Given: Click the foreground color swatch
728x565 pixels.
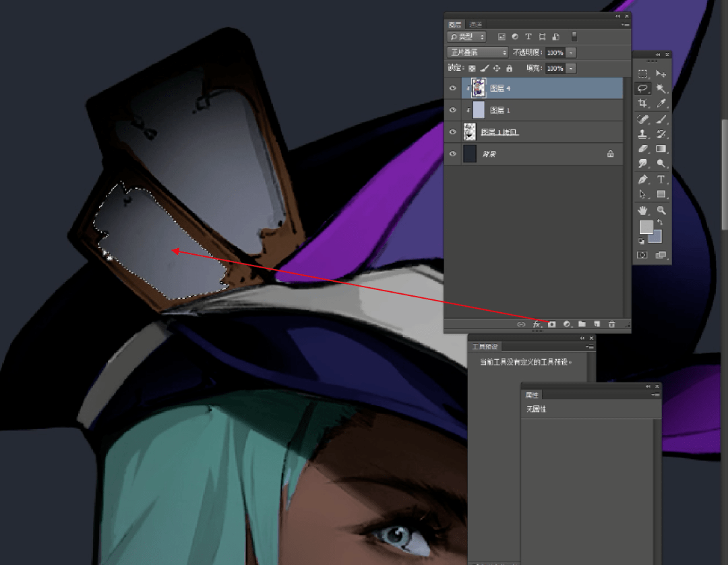Looking at the screenshot, I should 646,227.
